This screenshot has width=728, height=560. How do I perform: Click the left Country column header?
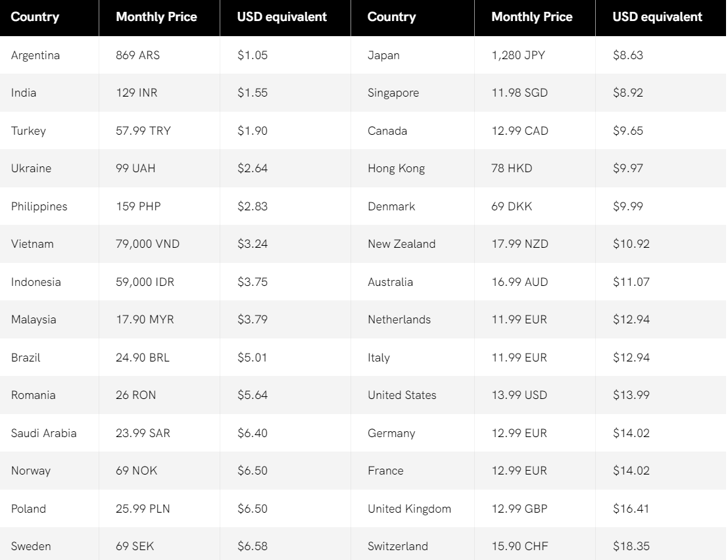click(49, 18)
